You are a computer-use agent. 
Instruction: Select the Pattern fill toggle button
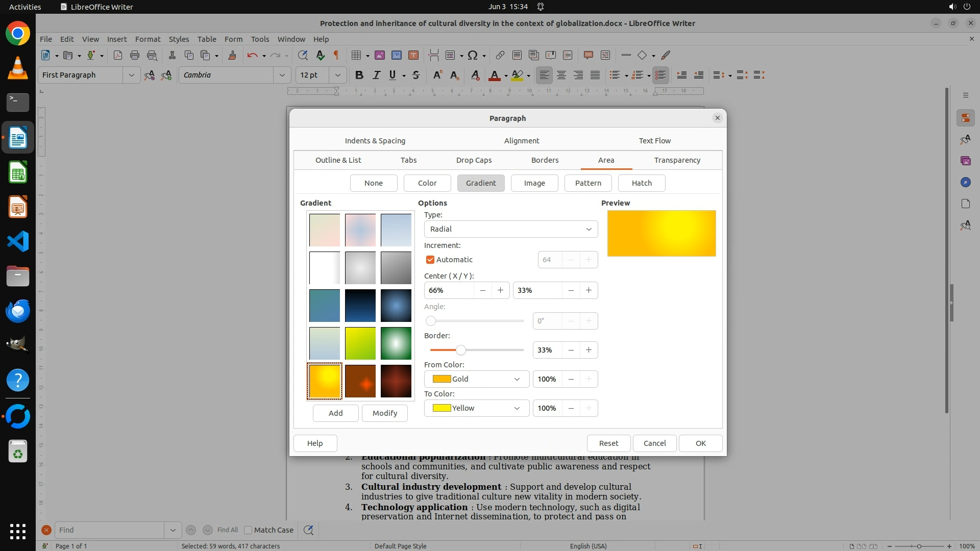tap(588, 183)
